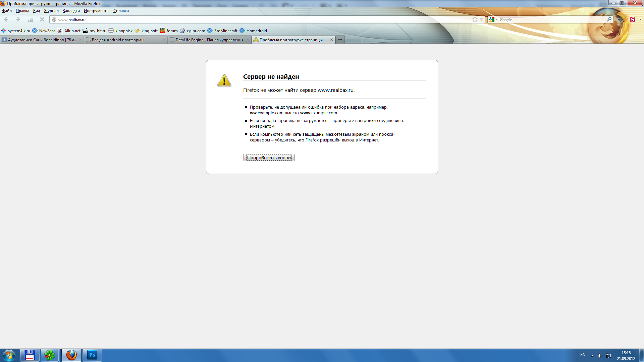Open the Инструменты menu
This screenshot has height=362, width=644.
click(97, 11)
